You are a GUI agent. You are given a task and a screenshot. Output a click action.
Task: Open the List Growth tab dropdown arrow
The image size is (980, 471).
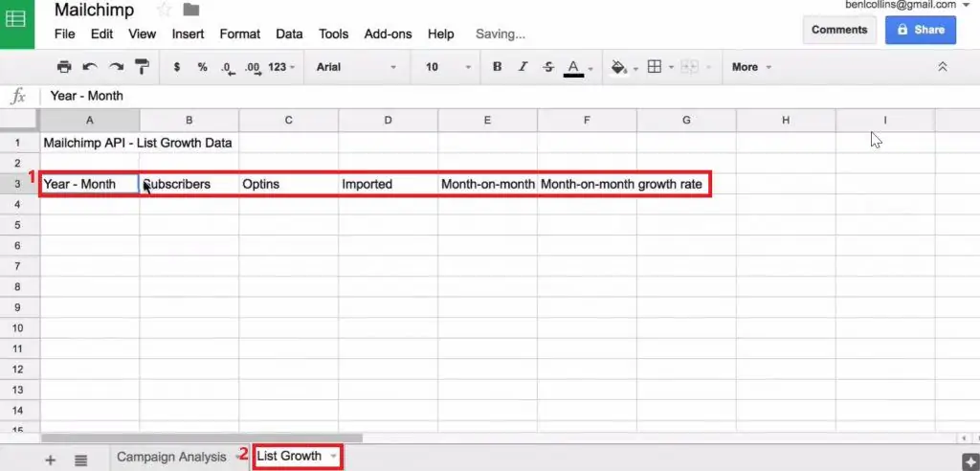coord(334,457)
